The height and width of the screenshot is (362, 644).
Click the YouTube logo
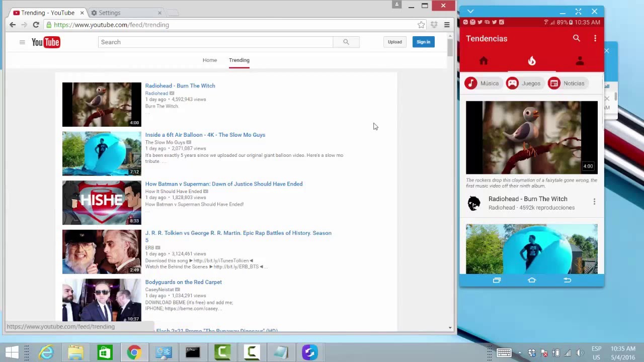click(x=46, y=42)
